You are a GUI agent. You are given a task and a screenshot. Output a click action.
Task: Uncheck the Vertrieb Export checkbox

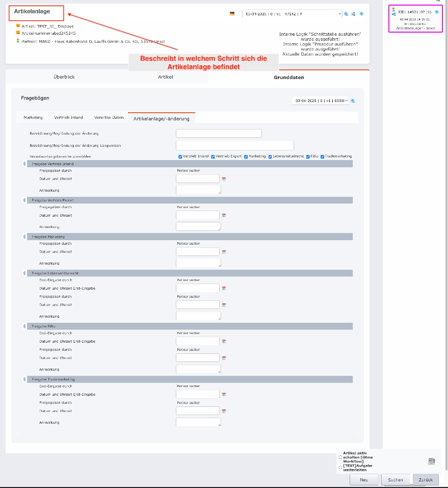coord(213,157)
